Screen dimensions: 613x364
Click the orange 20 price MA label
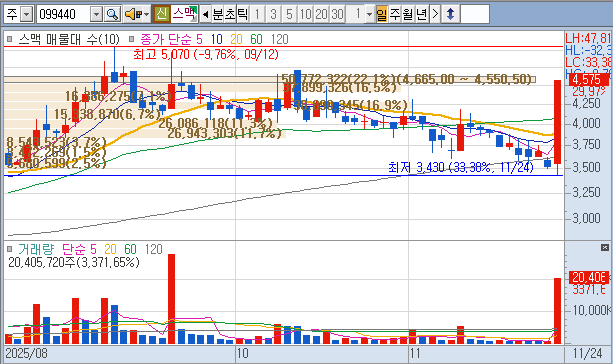(x=236, y=39)
